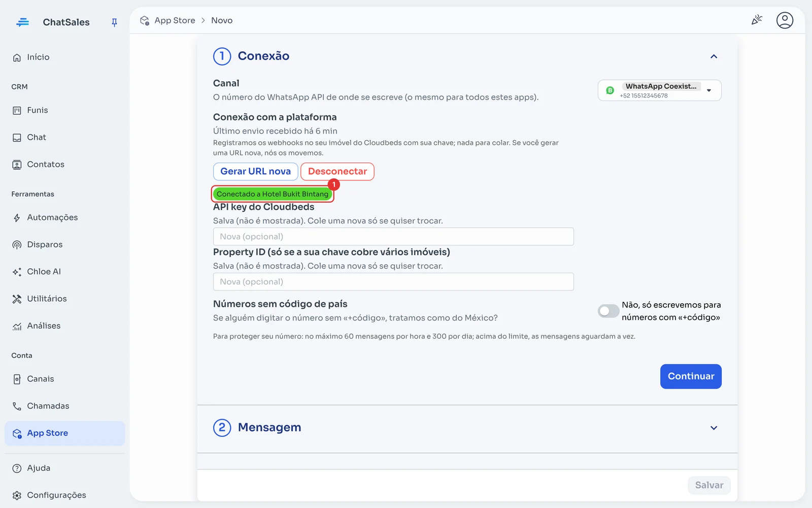This screenshot has width=812, height=508.
Task: Click the Conectado a Hotel Bukit Bintang badge
Action: (273, 194)
